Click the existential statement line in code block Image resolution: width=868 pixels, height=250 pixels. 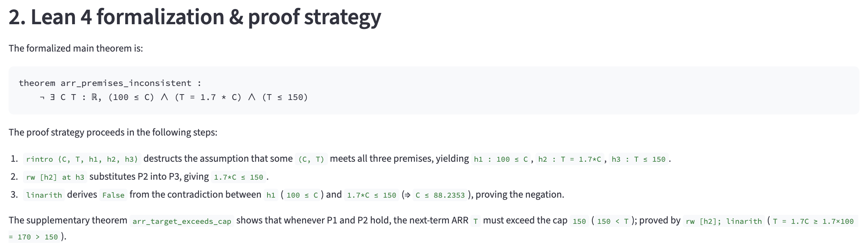[174, 97]
